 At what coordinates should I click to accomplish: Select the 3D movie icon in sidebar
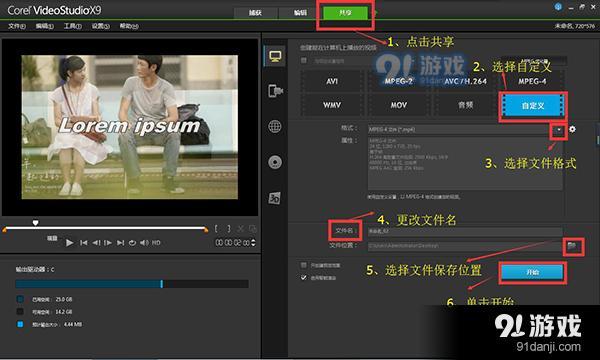tap(275, 198)
